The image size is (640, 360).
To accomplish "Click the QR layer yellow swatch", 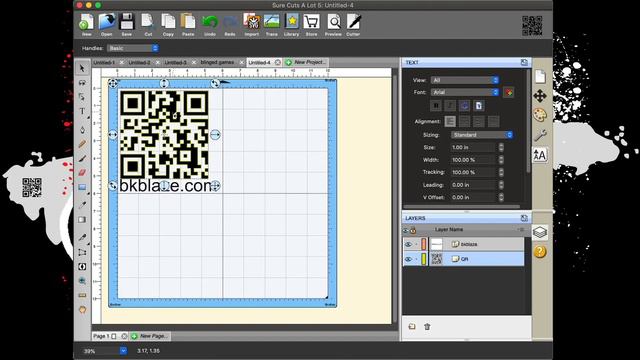I will point(424,259).
